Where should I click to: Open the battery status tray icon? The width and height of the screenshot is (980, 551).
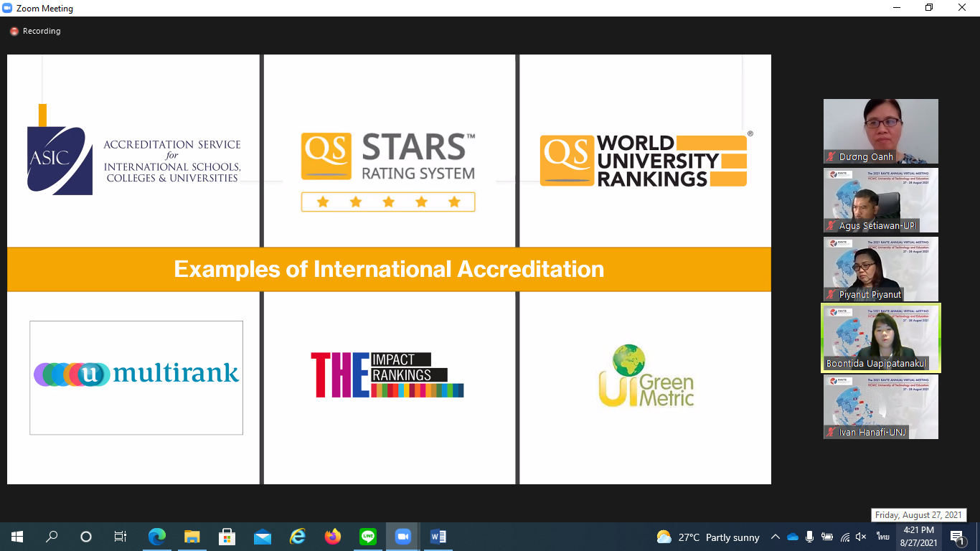827,537
